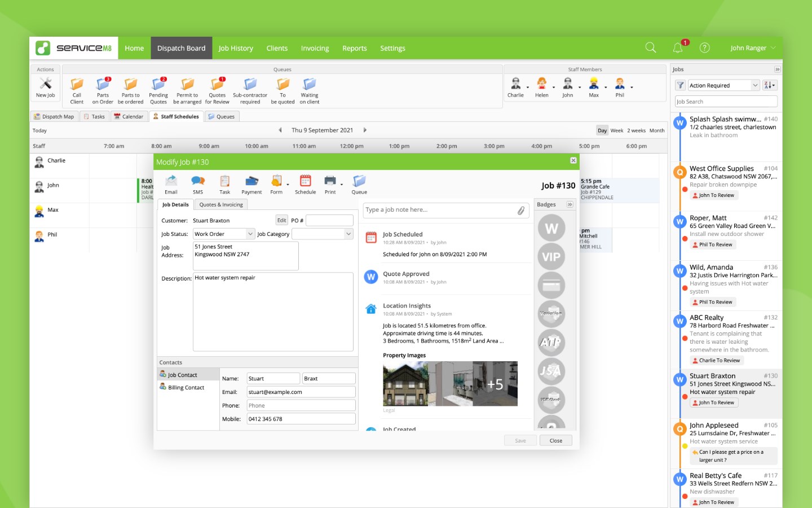The height and width of the screenshot is (508, 812).
Task: Open the Reports menu
Action: [x=355, y=48]
